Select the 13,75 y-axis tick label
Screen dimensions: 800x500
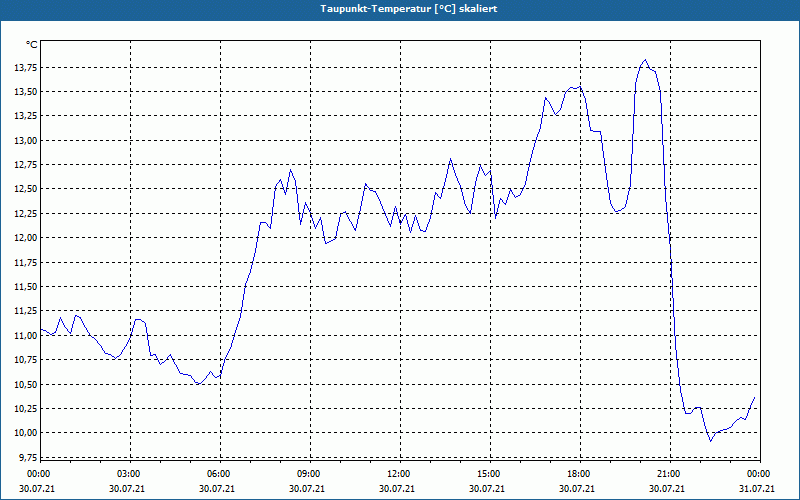[x=27, y=67]
